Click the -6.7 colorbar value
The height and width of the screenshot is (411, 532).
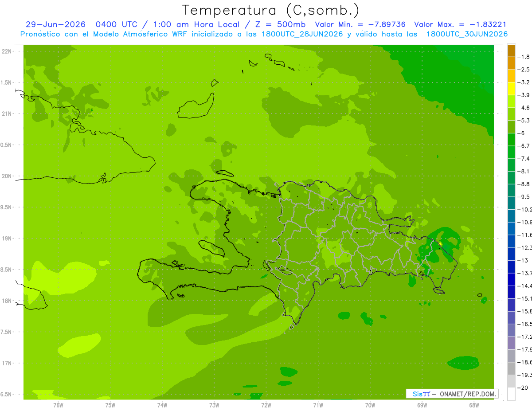524,146
